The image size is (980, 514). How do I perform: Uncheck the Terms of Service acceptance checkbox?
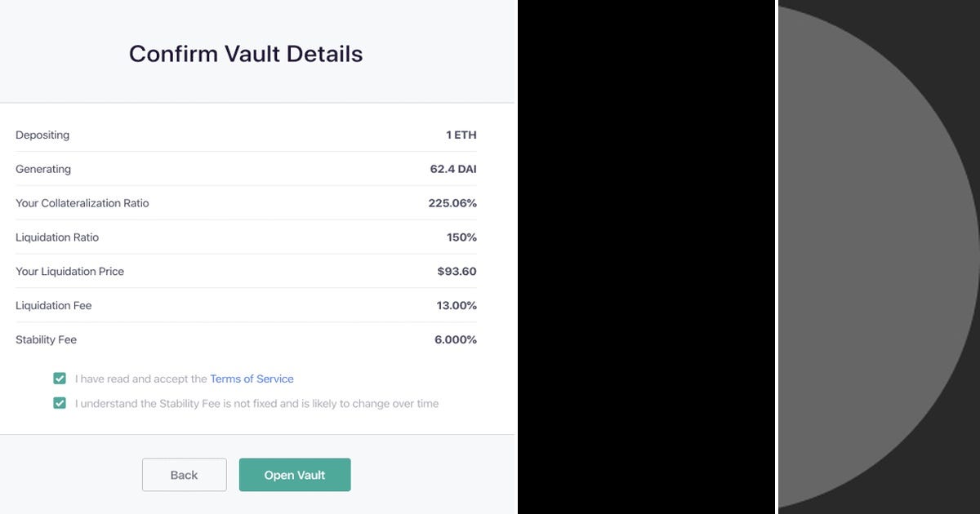click(x=59, y=378)
